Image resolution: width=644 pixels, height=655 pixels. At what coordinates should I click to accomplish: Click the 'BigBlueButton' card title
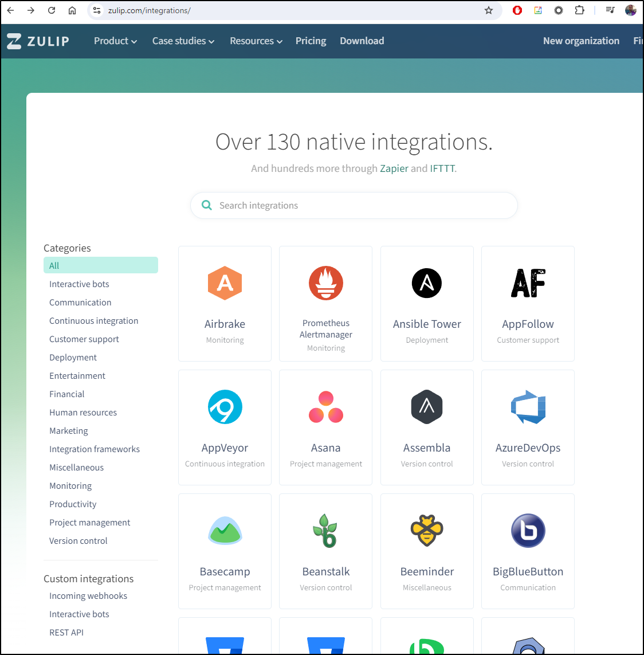(528, 572)
